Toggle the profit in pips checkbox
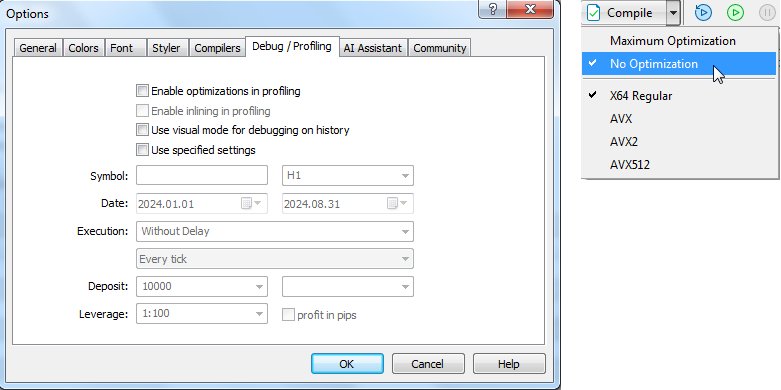This screenshot has height=390, width=781. [x=288, y=315]
